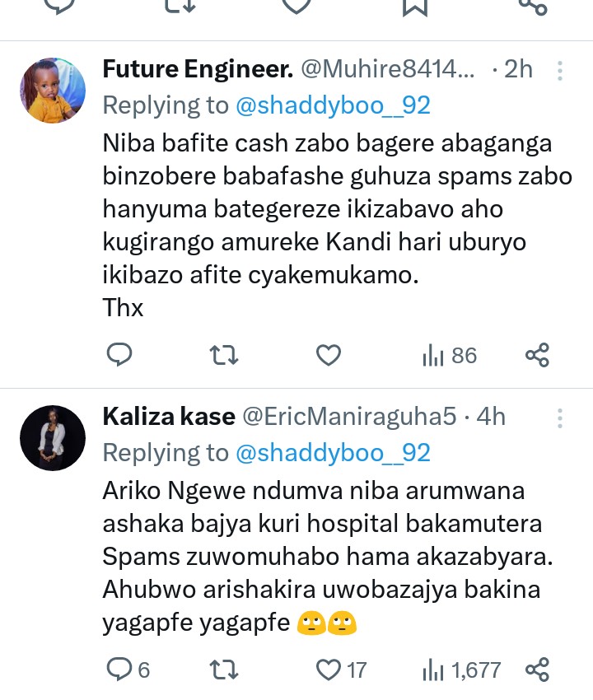Open @shaddyboo__92 mention in Future Engineer's reply
This screenshot has width=593, height=700.
tap(333, 105)
